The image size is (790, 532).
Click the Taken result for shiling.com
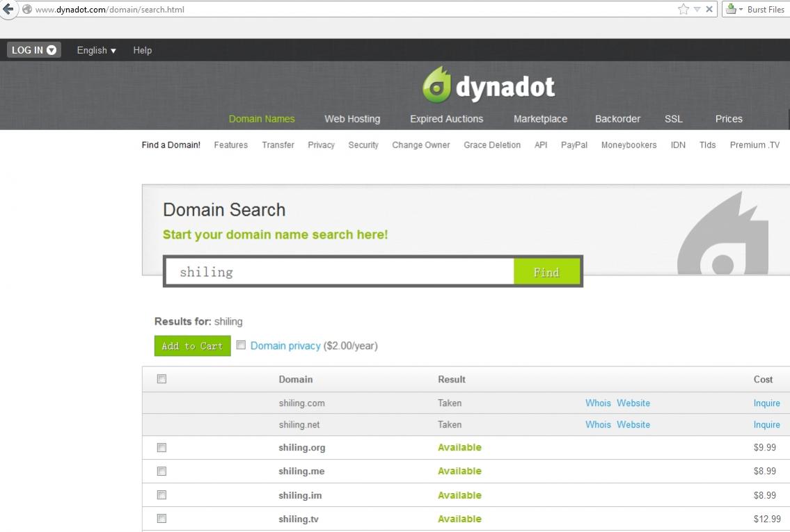450,403
